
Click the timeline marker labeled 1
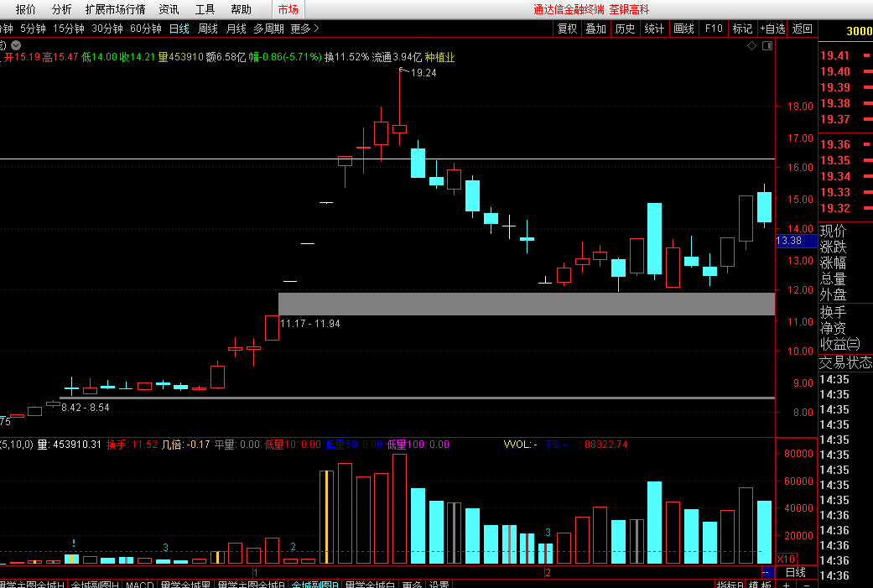pyautogui.click(x=256, y=572)
